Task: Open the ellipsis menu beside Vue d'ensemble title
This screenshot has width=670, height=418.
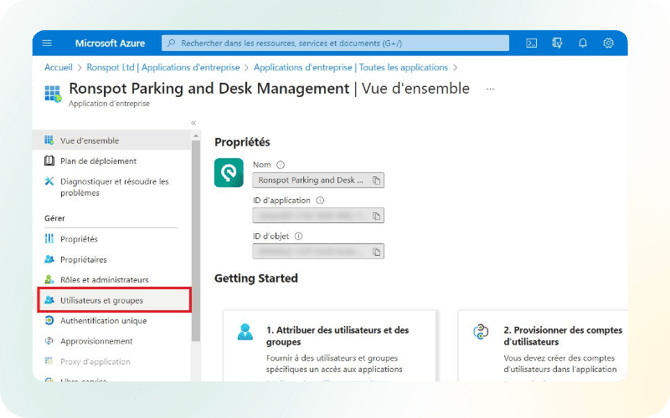Action: tap(490, 89)
